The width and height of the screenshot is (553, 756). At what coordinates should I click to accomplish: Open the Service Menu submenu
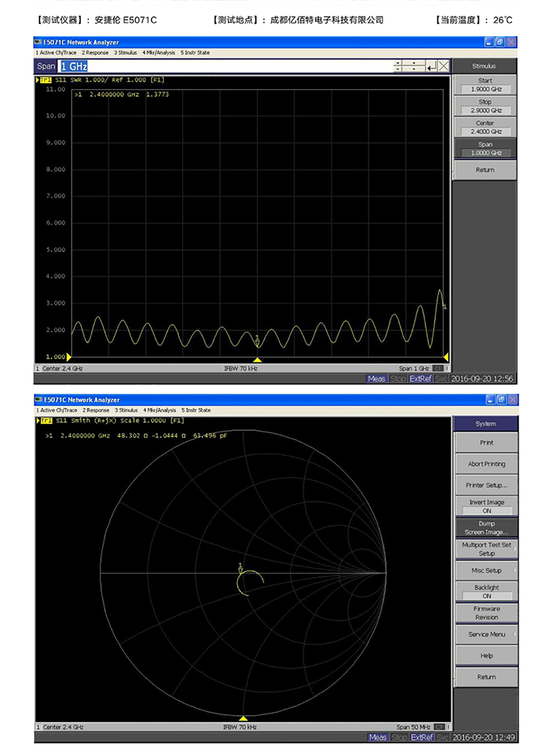click(x=486, y=634)
